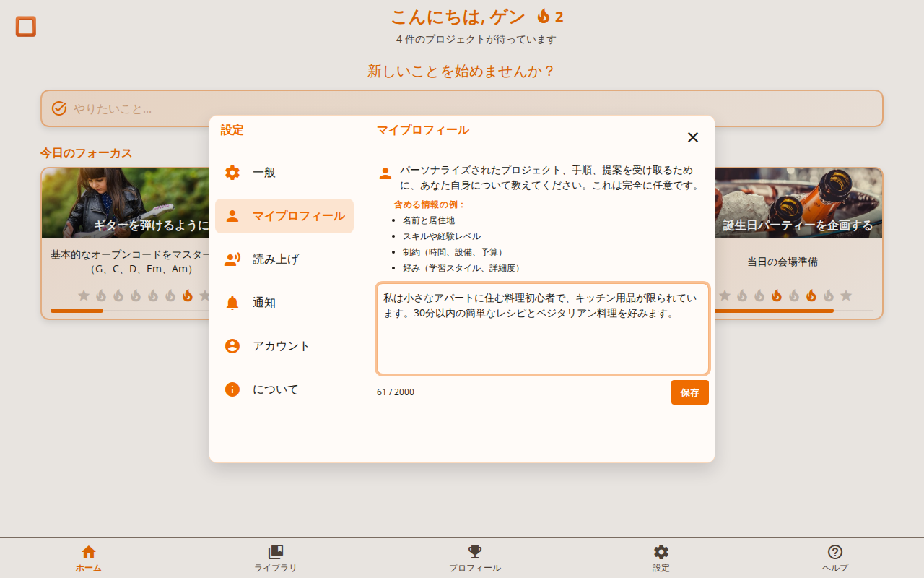Click the マイプロフィール panel heading
Viewport: 924px width, 578px height.
[x=423, y=130]
